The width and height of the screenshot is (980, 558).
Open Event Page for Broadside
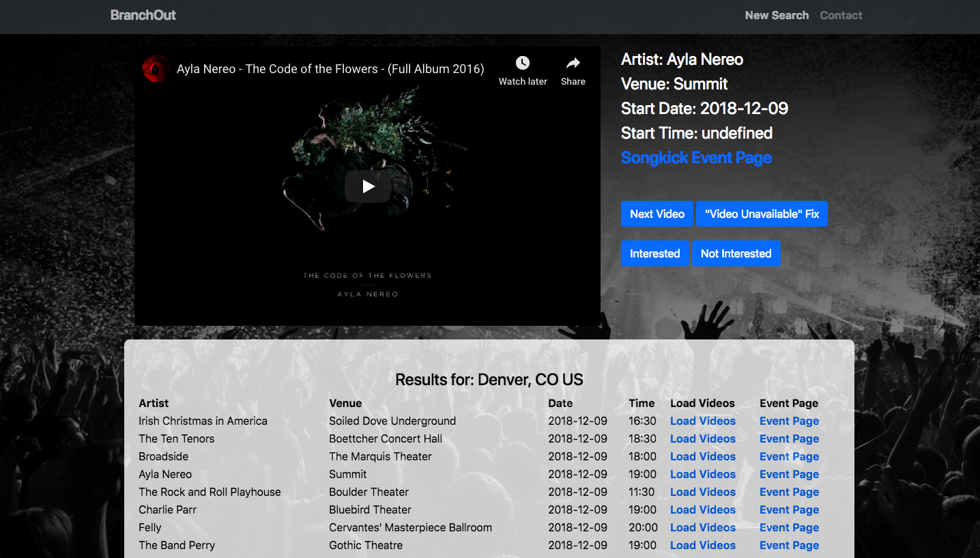coord(790,456)
